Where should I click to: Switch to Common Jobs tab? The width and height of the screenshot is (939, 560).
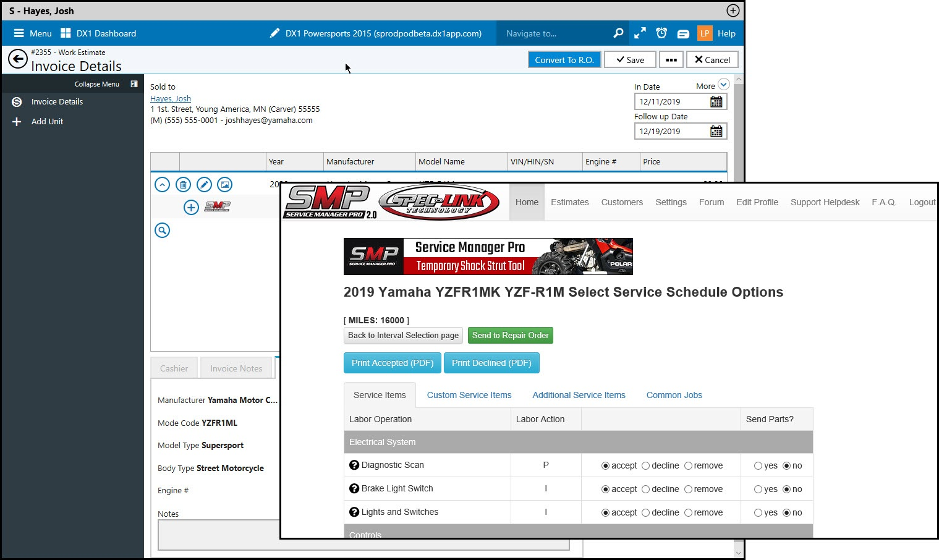click(674, 395)
